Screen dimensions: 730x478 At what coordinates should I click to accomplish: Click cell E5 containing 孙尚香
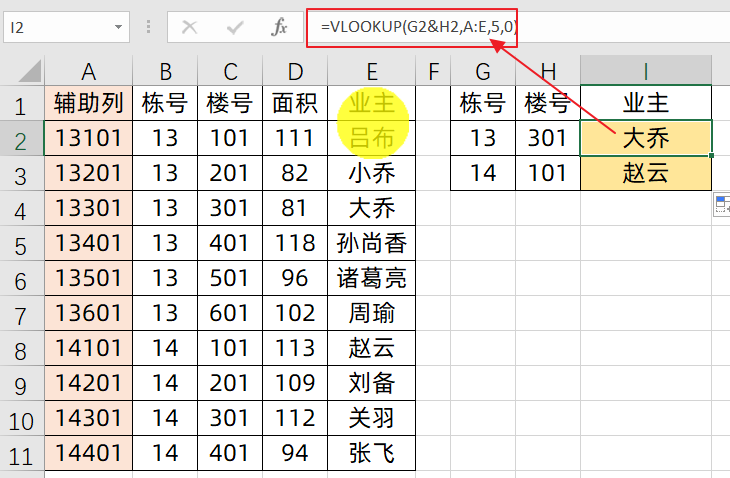(x=372, y=243)
